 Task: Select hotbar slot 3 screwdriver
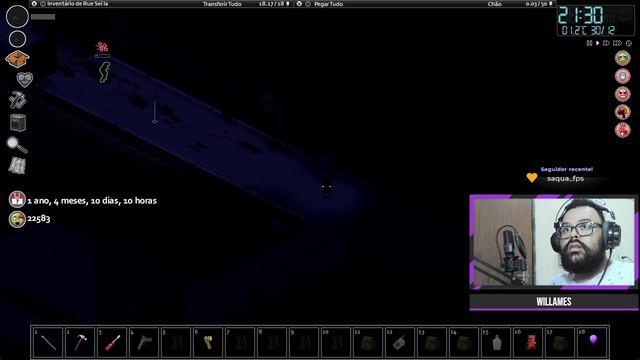coord(112,342)
